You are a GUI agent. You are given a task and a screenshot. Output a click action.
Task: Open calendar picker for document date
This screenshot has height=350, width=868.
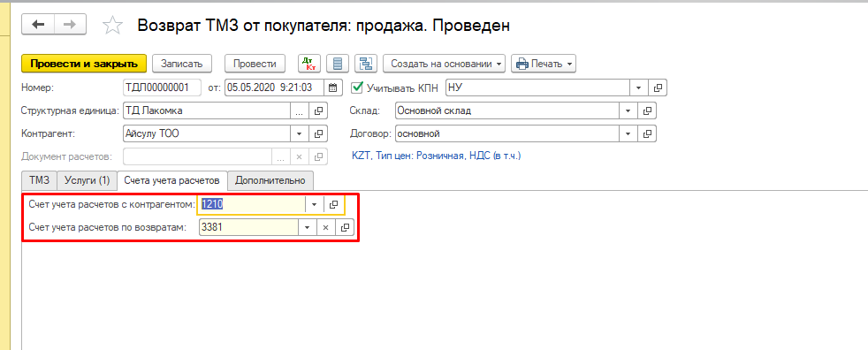[x=332, y=87]
